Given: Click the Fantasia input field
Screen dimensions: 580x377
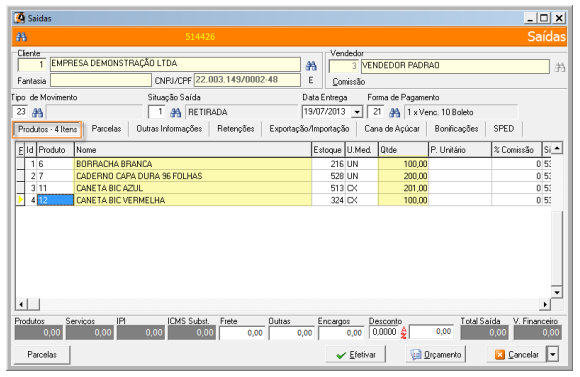Looking at the screenshot, I should (101, 80).
